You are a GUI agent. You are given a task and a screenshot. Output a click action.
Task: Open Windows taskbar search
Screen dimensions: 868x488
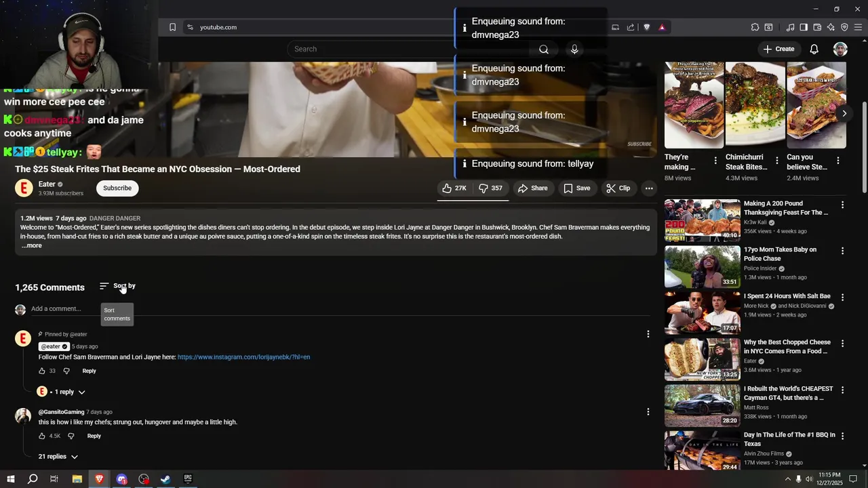pos(33,479)
